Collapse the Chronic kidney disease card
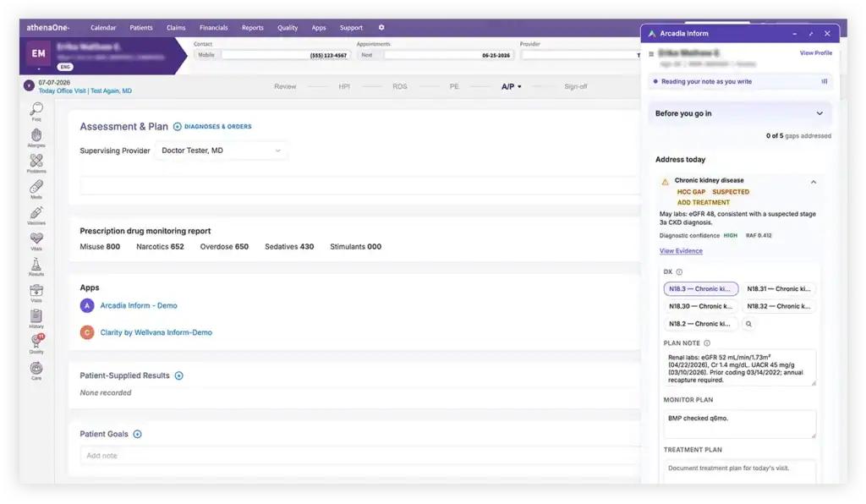866x504 pixels. (814, 182)
